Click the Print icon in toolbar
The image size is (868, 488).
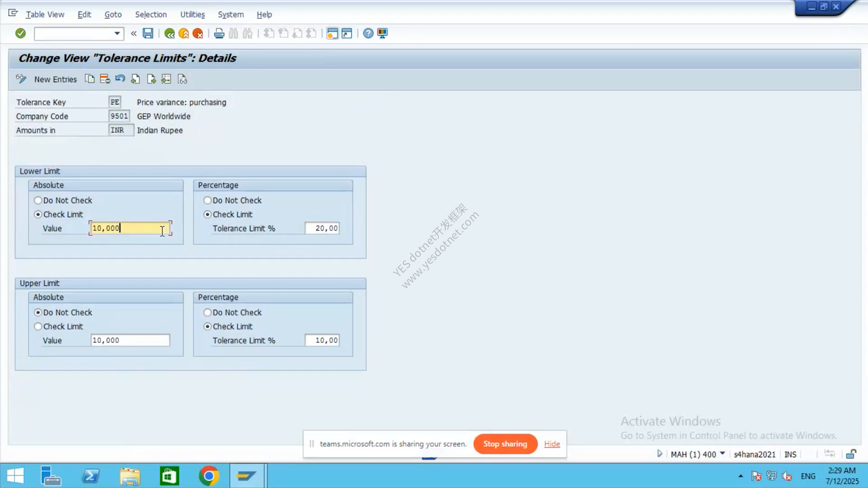[219, 33]
